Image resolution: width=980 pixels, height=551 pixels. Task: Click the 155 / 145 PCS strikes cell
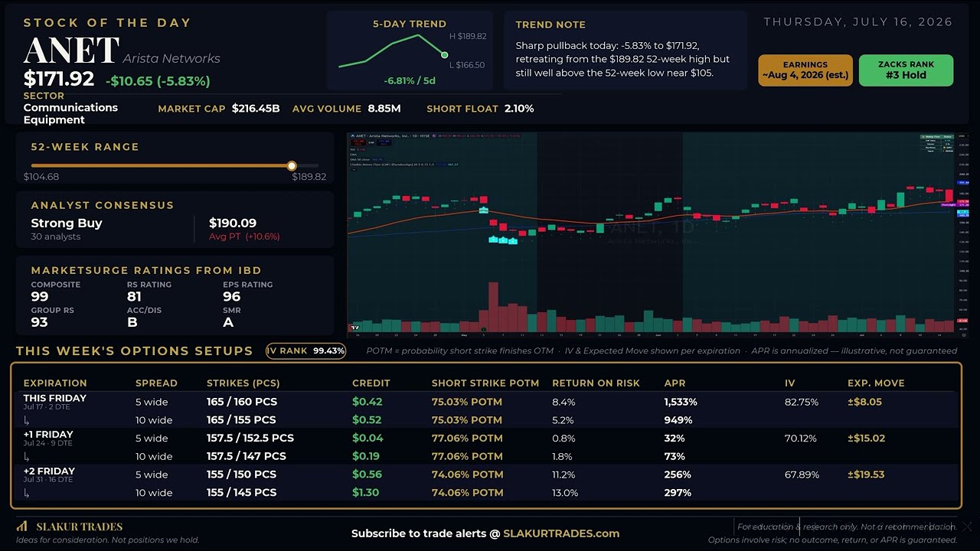(242, 493)
